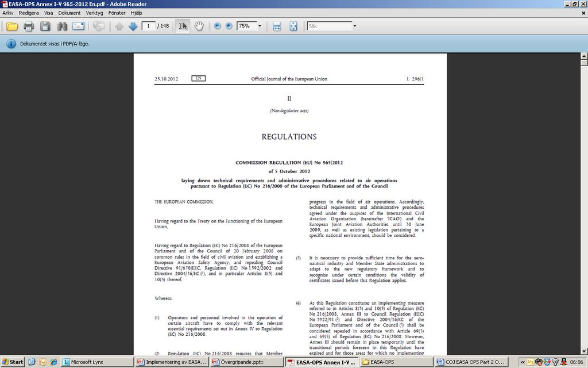Screen dimensions: 588x368
Task: Click the 75% zoom level field
Action: coord(247,26)
